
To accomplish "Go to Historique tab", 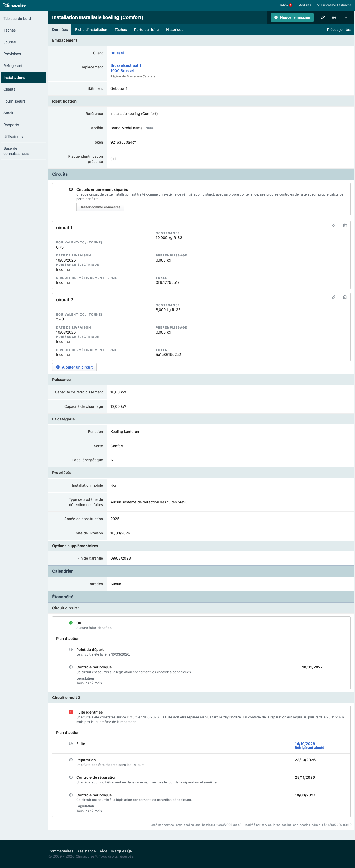I will [174, 30].
